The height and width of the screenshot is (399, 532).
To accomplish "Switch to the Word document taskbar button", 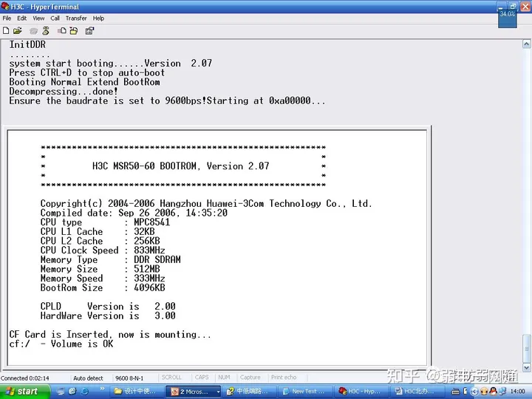I will point(417,392).
